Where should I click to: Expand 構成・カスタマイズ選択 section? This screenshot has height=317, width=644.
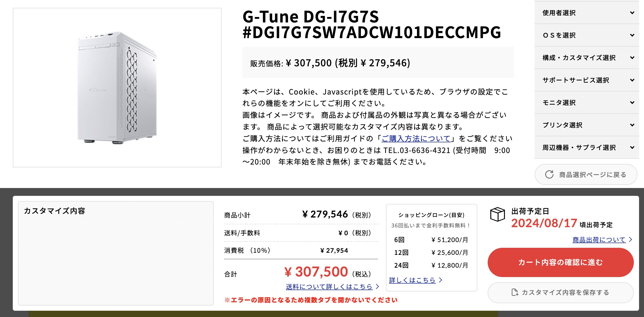point(587,58)
